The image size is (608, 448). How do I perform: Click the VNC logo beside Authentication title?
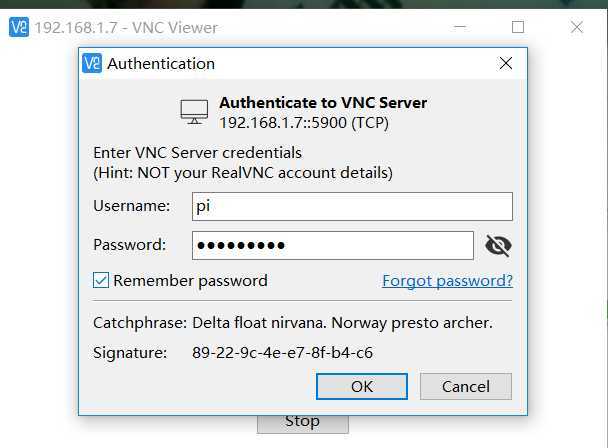click(92, 64)
